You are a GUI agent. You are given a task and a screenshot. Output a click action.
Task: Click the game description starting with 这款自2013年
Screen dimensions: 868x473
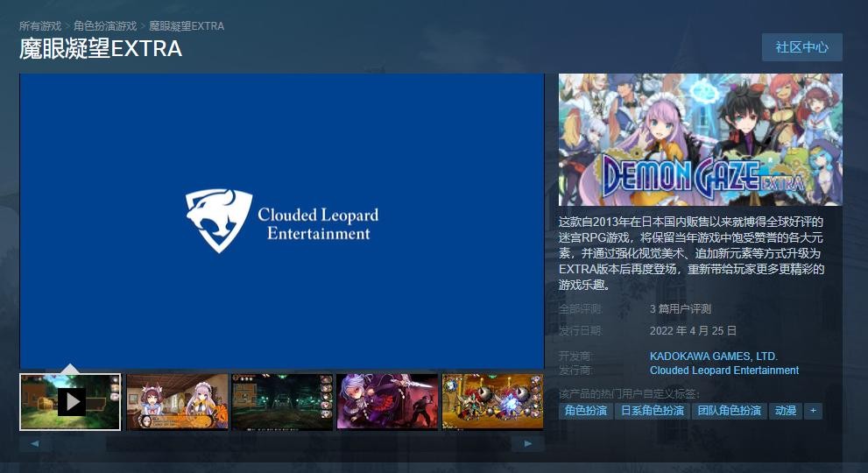click(x=691, y=253)
